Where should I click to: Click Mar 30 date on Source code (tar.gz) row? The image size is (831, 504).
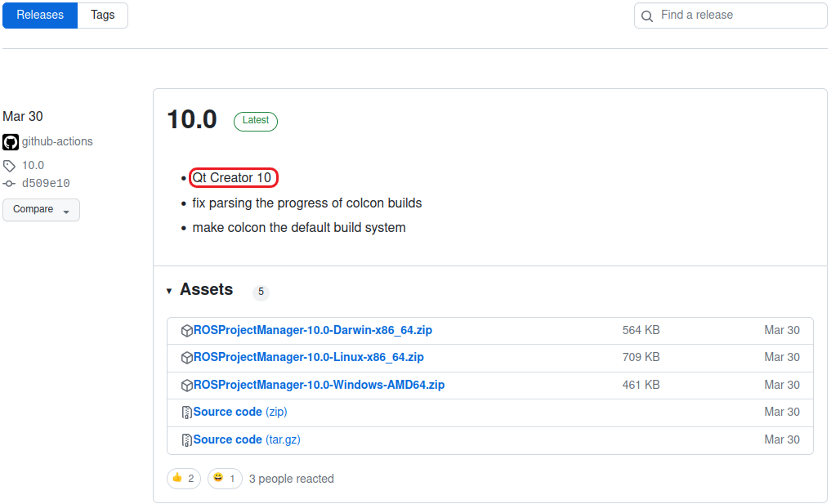(782, 439)
